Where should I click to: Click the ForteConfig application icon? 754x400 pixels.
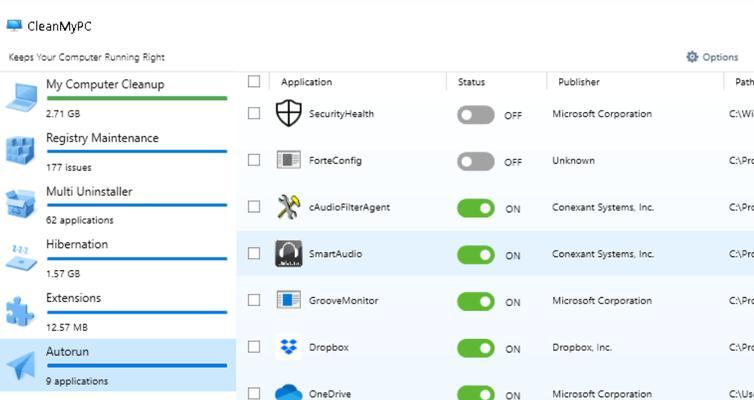tap(289, 160)
